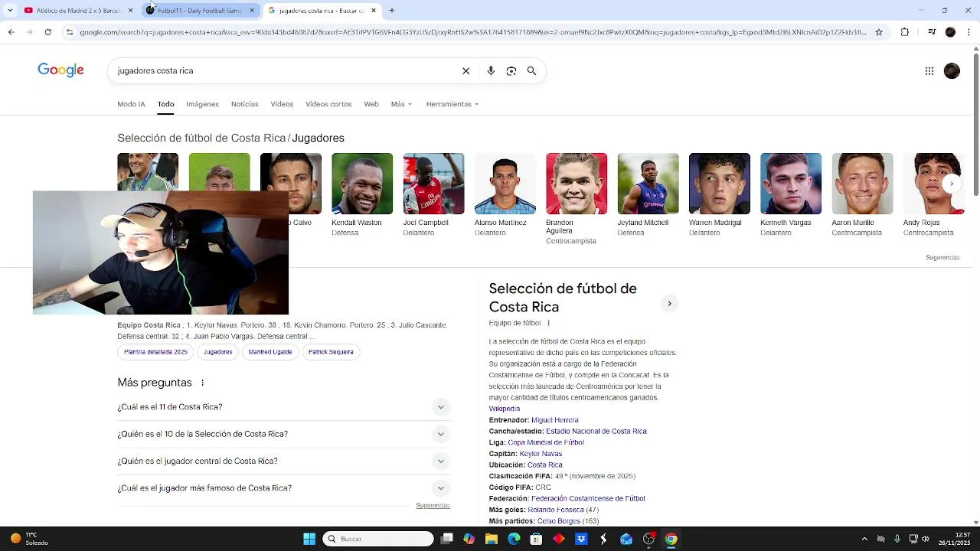Viewport: 980px width, 551px height.
Task: Open the Windows Start menu
Action: (309, 539)
